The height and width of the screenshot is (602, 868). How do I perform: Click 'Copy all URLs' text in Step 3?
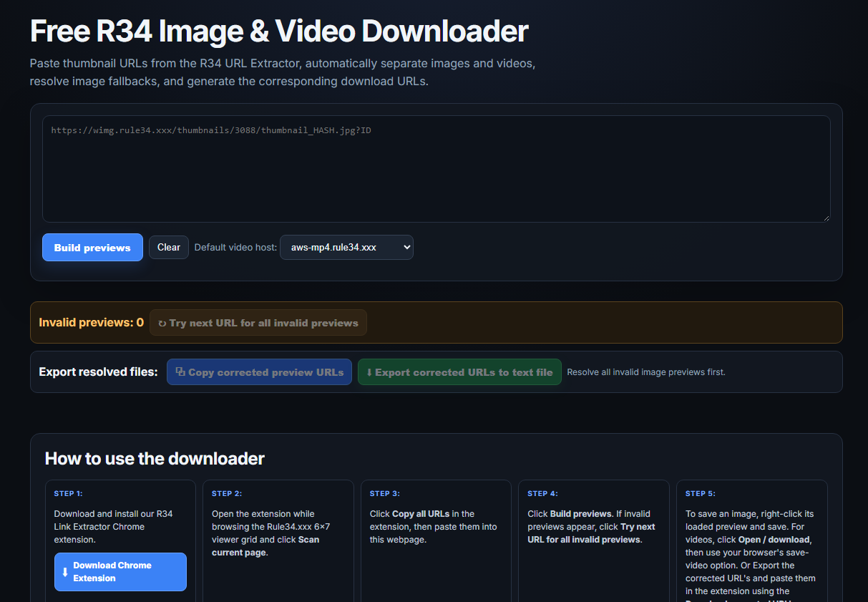click(x=421, y=514)
